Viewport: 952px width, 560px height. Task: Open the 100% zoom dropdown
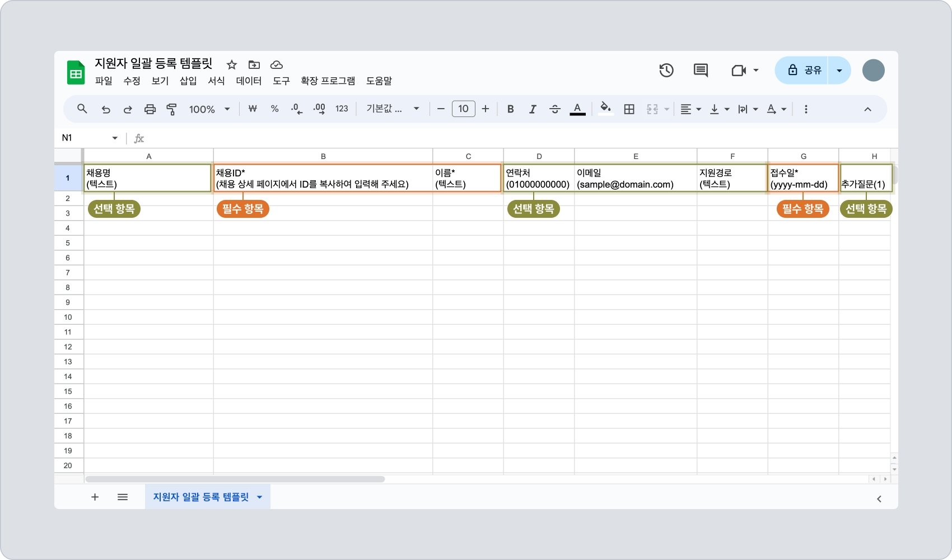click(209, 109)
